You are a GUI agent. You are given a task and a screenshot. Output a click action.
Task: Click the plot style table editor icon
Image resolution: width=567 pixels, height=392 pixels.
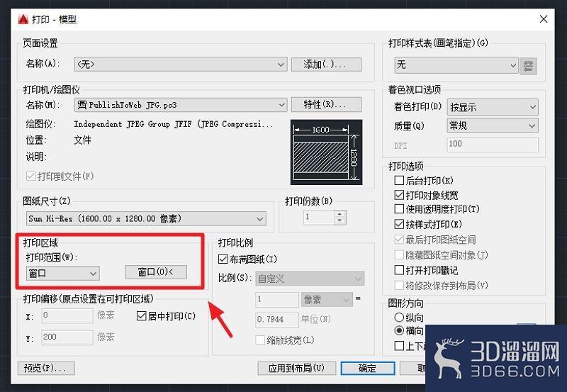tap(528, 66)
